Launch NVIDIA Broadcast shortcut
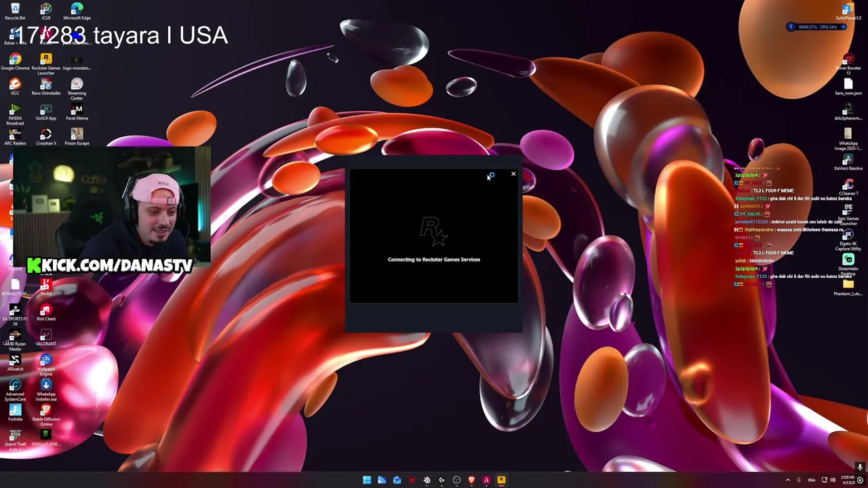868x488 pixels. pos(15,114)
